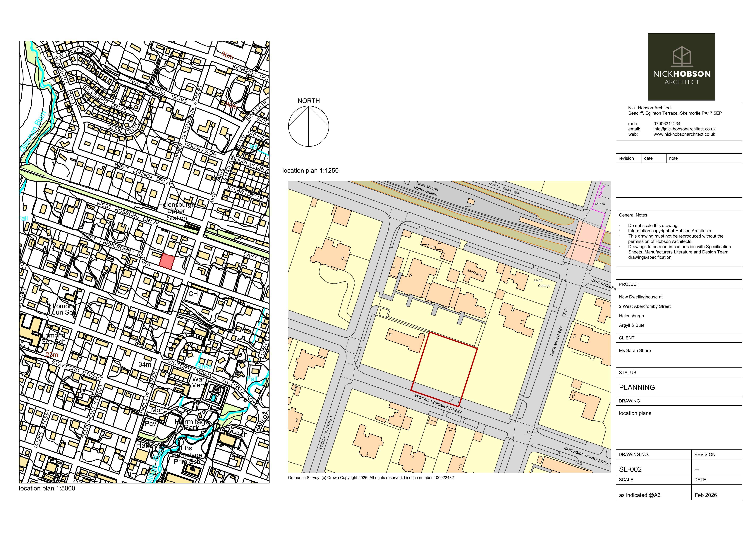Click the 'SINCLAIR STREET' label on 1:1250 plan
The image size is (756, 535).
point(556,341)
